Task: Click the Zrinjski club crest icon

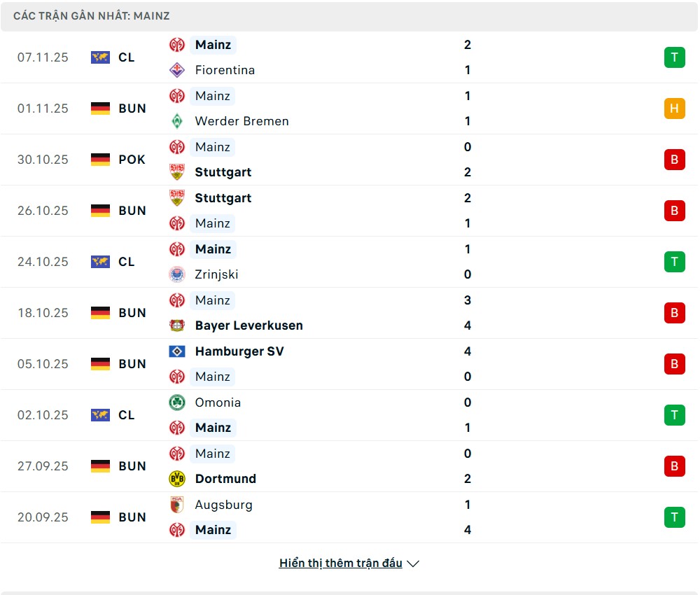Action: pos(177,274)
